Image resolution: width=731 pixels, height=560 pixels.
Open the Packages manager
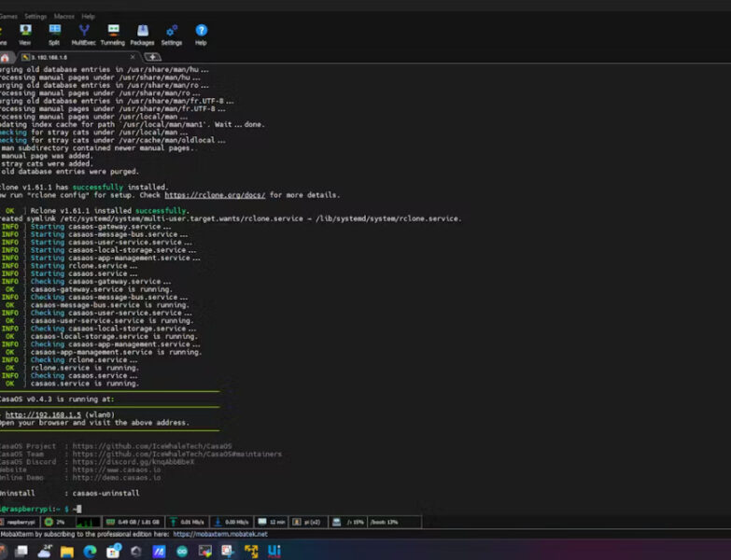[142, 35]
